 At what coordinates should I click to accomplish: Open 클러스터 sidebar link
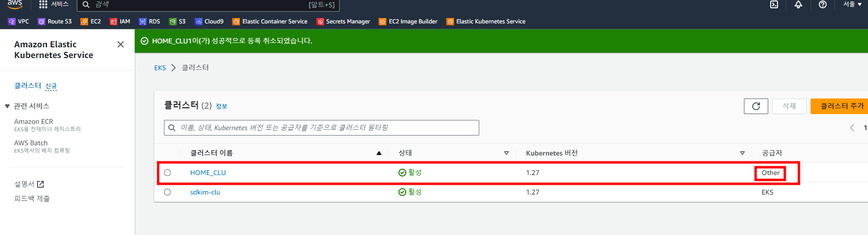point(28,86)
